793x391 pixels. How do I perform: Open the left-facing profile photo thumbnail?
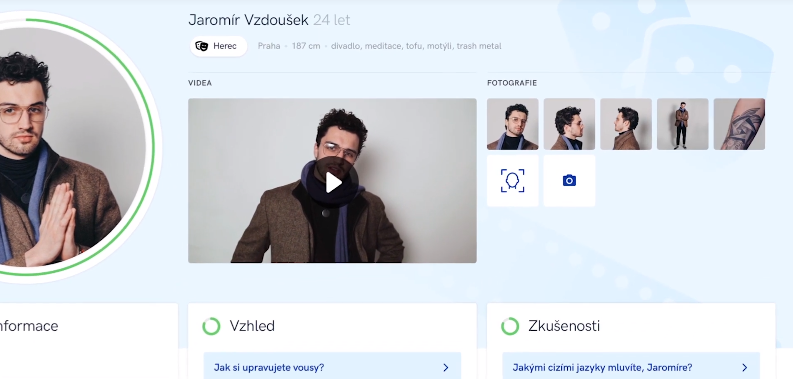click(x=626, y=124)
